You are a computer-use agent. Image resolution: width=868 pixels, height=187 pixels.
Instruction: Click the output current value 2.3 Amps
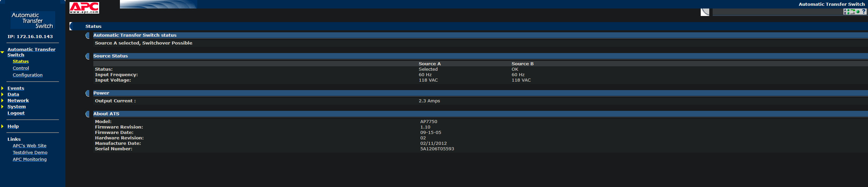pos(429,101)
